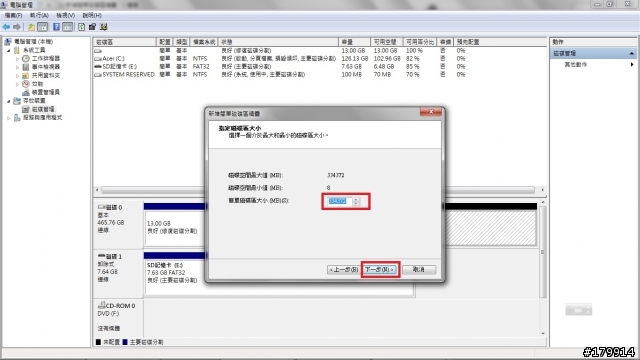Expand the 效能 node arrow
The image size is (640, 360).
tap(17, 84)
